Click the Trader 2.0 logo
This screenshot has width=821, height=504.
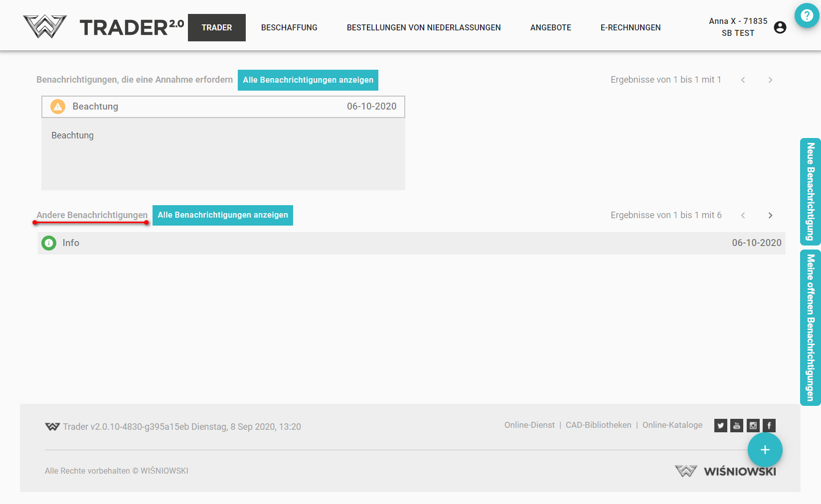click(x=104, y=27)
